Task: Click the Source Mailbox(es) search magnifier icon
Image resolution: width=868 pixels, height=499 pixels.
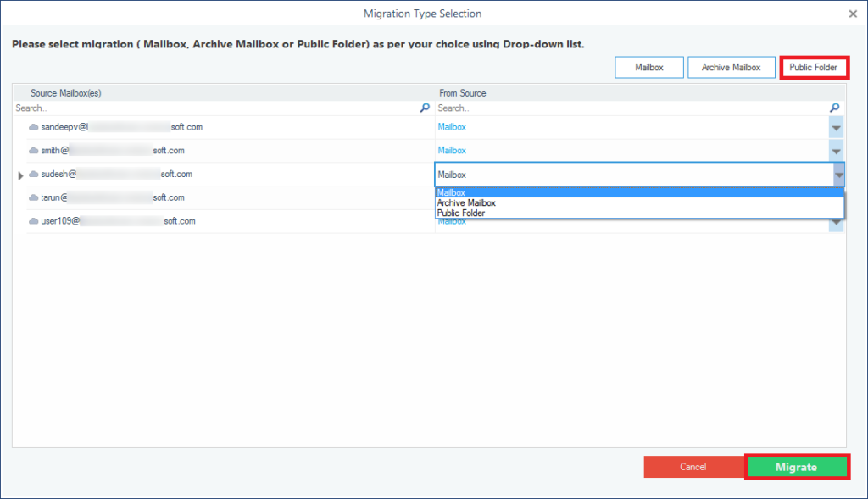Action: (425, 108)
